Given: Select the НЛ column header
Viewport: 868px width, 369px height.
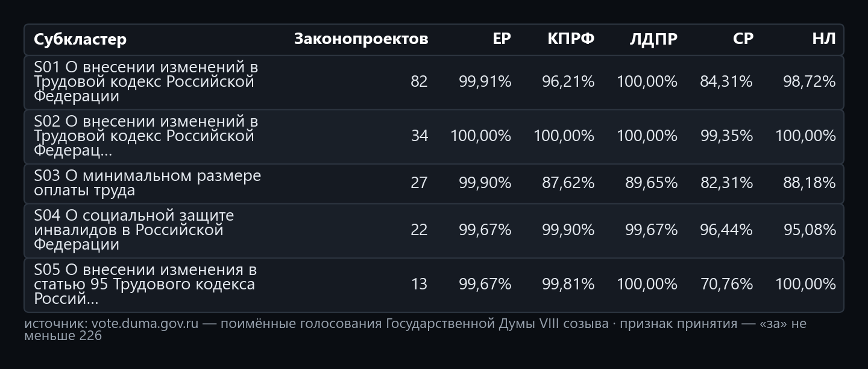Looking at the screenshot, I should pos(824,39).
